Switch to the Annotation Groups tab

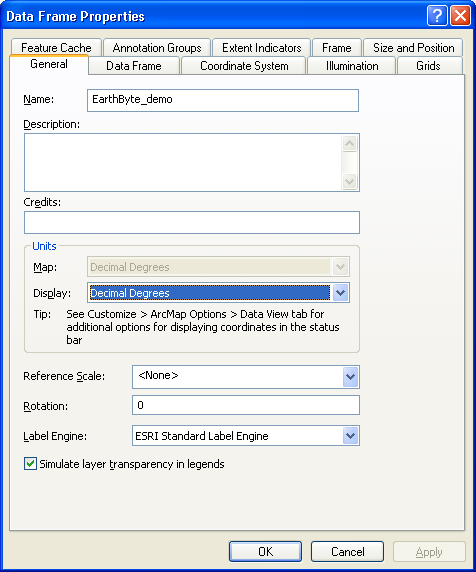(157, 48)
